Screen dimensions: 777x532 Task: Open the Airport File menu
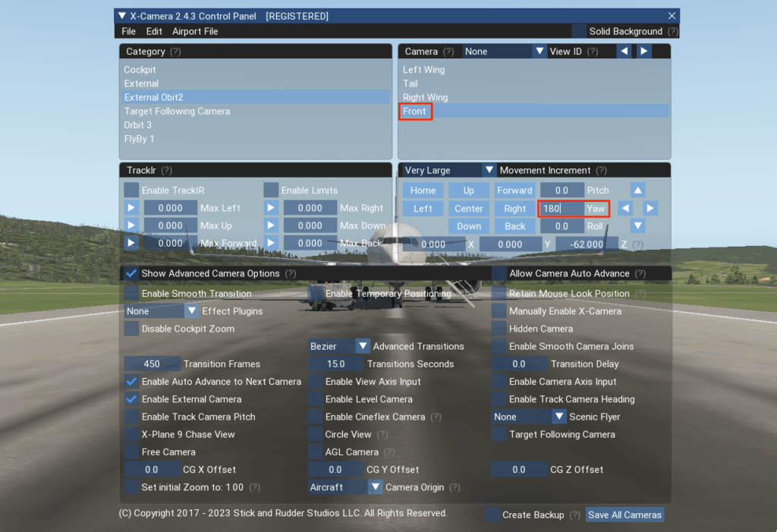click(195, 31)
